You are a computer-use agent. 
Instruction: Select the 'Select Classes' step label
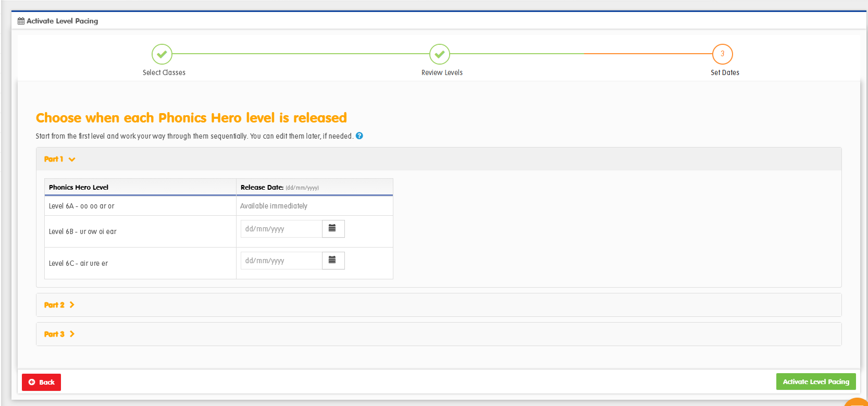point(164,72)
